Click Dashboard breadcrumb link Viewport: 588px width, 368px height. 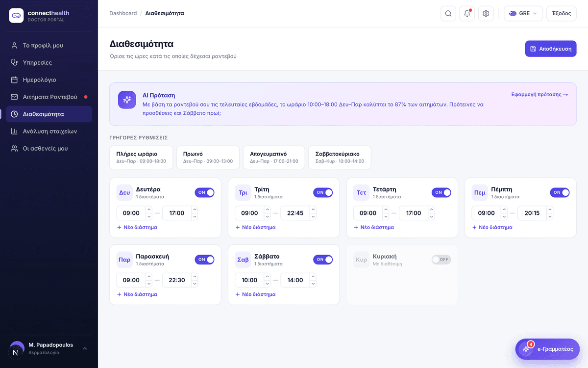coord(123,13)
